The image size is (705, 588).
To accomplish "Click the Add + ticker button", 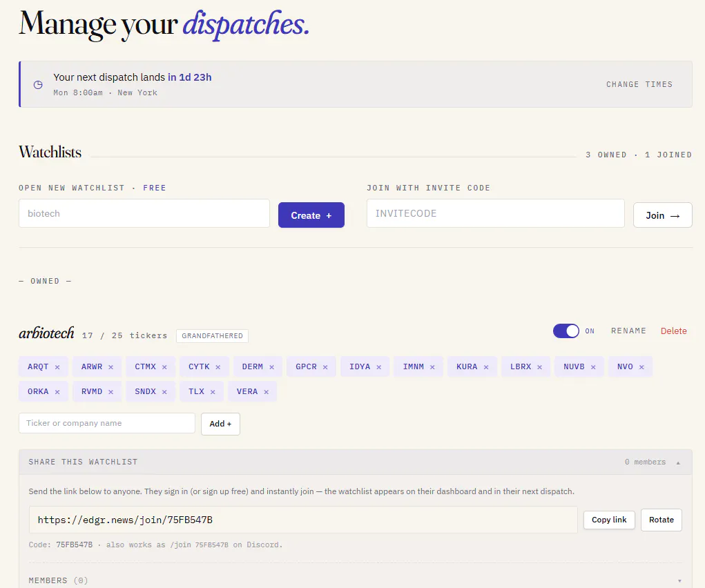I will (x=220, y=424).
